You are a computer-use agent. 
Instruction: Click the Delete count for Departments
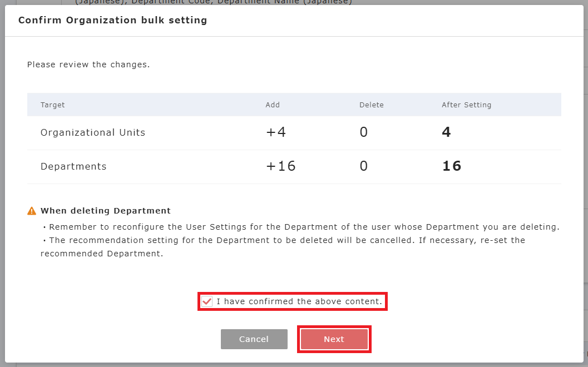(363, 166)
